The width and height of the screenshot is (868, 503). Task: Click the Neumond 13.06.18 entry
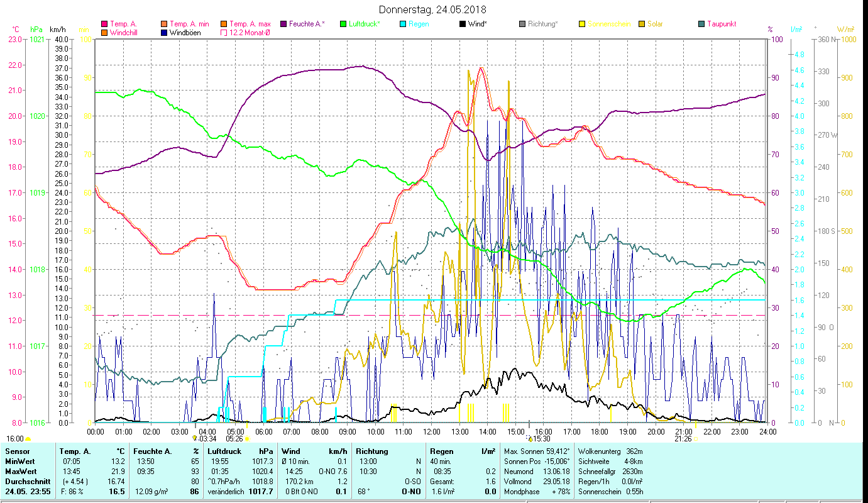coord(536,472)
